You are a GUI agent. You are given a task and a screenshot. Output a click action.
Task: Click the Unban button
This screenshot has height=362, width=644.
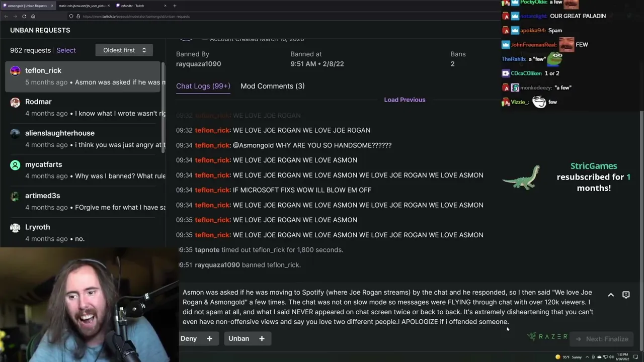tap(238, 339)
